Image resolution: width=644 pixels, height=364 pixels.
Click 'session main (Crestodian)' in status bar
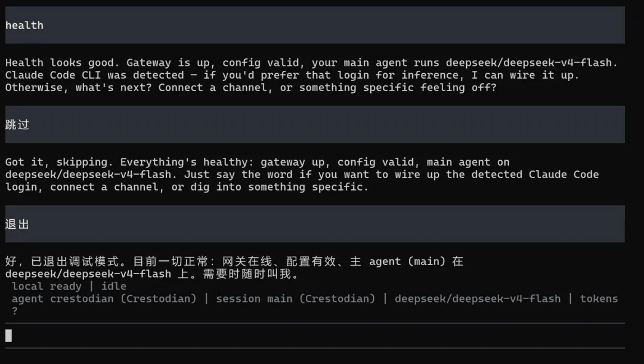click(x=296, y=298)
